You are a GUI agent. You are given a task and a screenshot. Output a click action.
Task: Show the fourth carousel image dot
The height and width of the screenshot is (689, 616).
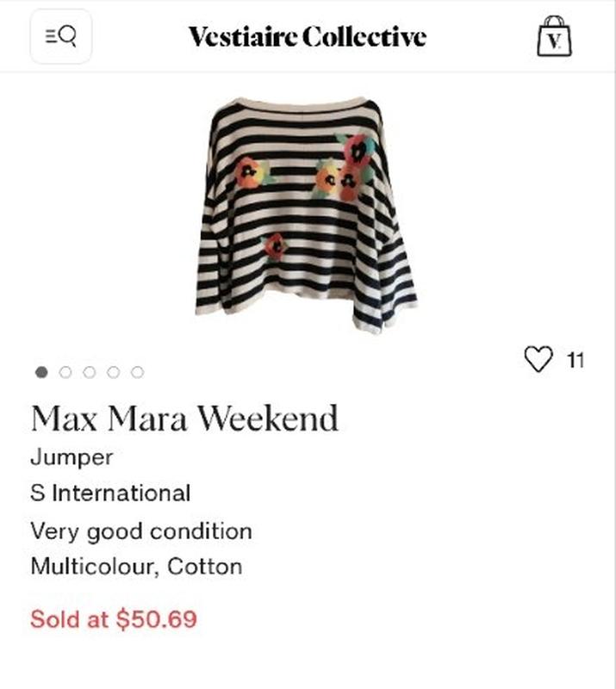[x=113, y=372]
